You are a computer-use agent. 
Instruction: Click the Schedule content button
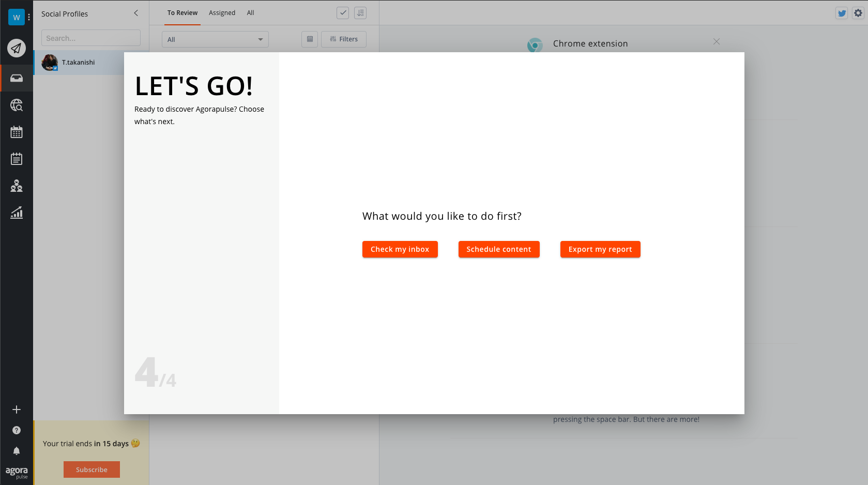[499, 249]
